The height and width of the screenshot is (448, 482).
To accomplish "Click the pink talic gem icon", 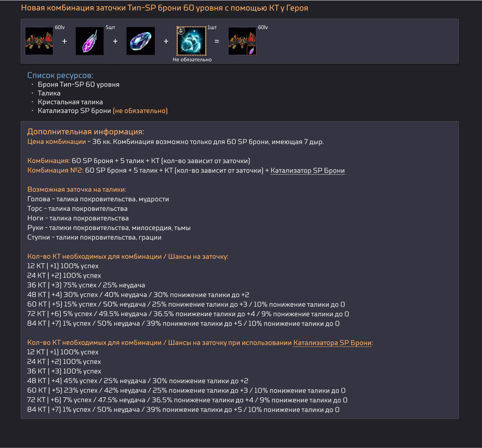I will pos(90,41).
